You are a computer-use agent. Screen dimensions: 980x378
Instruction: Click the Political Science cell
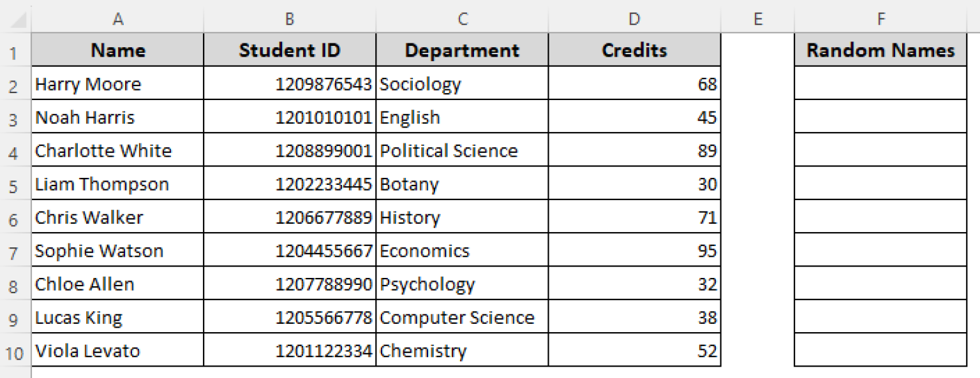[x=462, y=151]
